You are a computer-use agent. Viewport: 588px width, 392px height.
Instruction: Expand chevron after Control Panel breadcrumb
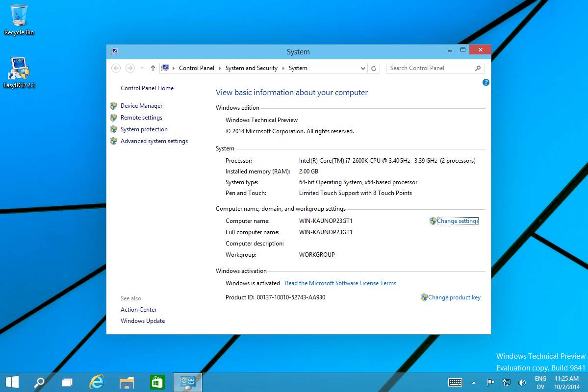(x=220, y=68)
